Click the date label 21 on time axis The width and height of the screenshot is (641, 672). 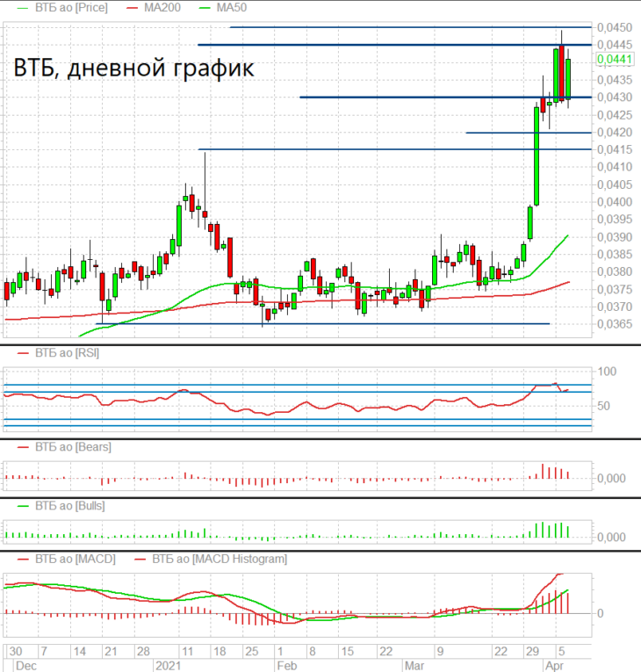tap(111, 652)
